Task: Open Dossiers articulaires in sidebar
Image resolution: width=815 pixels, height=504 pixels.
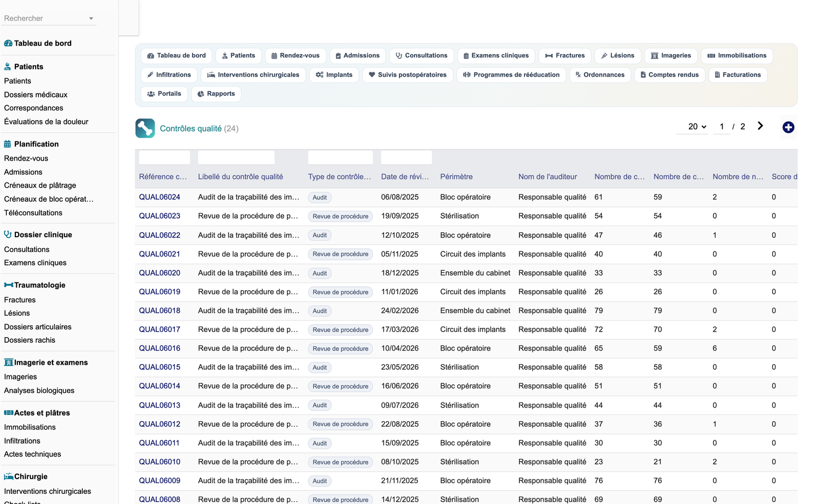Action: tap(38, 327)
